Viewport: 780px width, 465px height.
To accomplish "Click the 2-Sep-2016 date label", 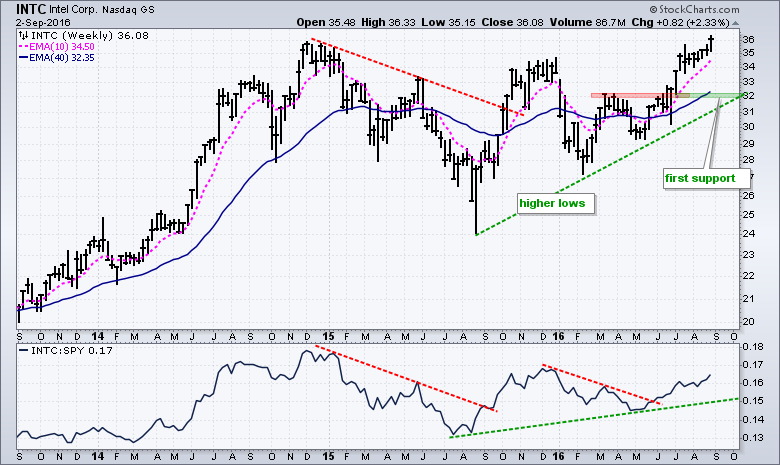I will coord(43,23).
